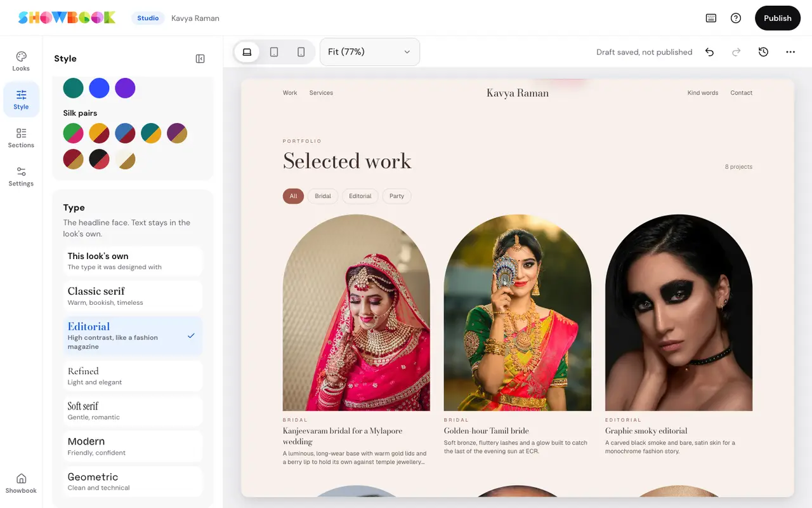Screen dimensions: 812x508
Task: Choose the green and pink silk pair
Action: [74, 133]
